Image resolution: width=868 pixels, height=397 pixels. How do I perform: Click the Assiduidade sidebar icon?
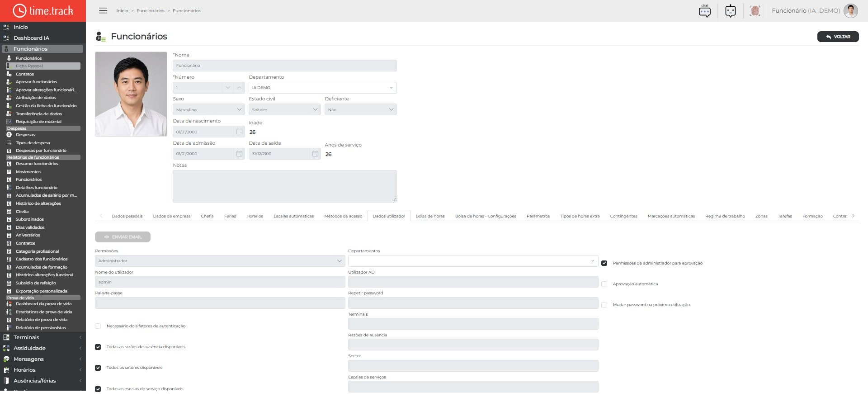tap(6, 348)
